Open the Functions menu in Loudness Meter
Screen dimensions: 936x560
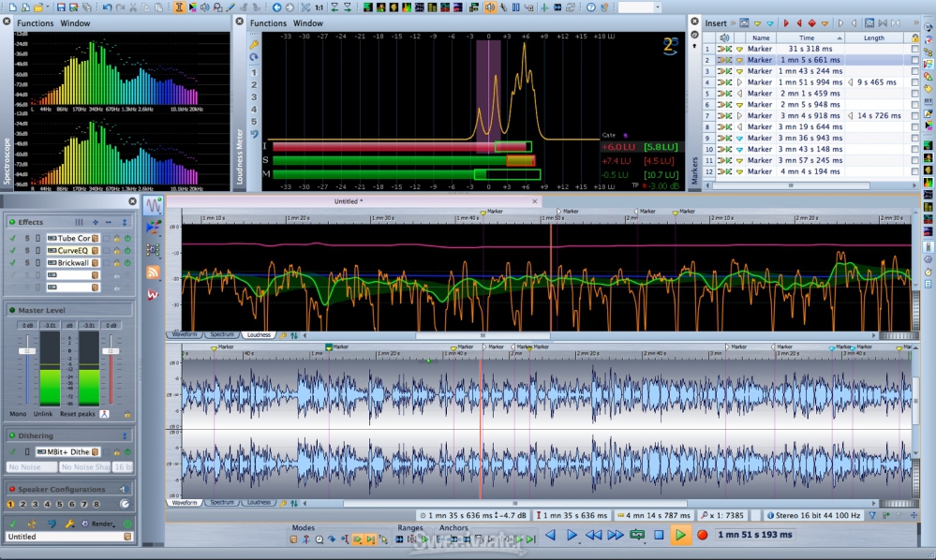coord(268,22)
